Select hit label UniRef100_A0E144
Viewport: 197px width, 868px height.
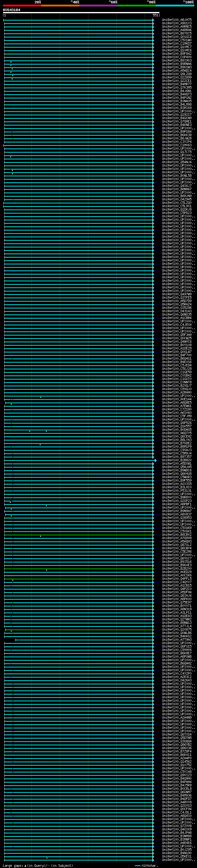click(176, 399)
